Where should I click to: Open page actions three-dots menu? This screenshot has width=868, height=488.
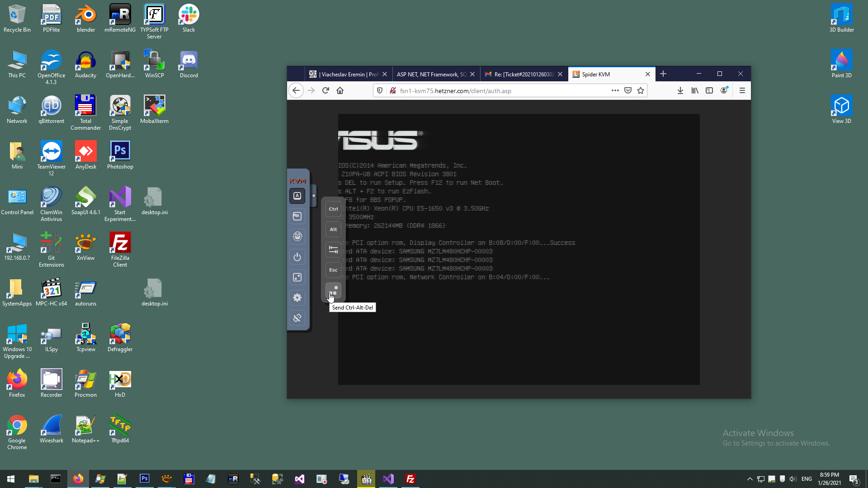click(615, 91)
